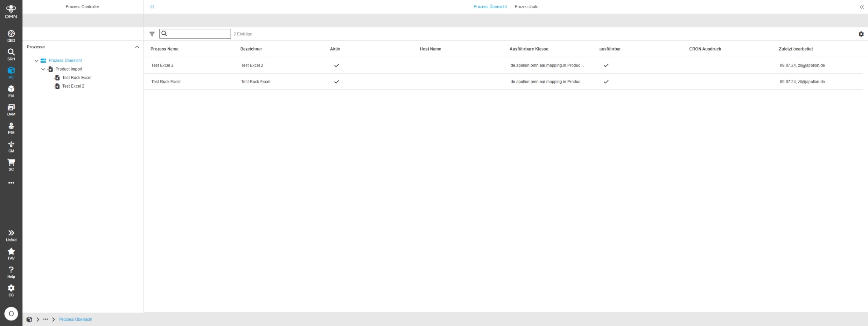Viewport: 868px width, 326px height.
Task: Open the FAV favorites star
Action: (11, 254)
